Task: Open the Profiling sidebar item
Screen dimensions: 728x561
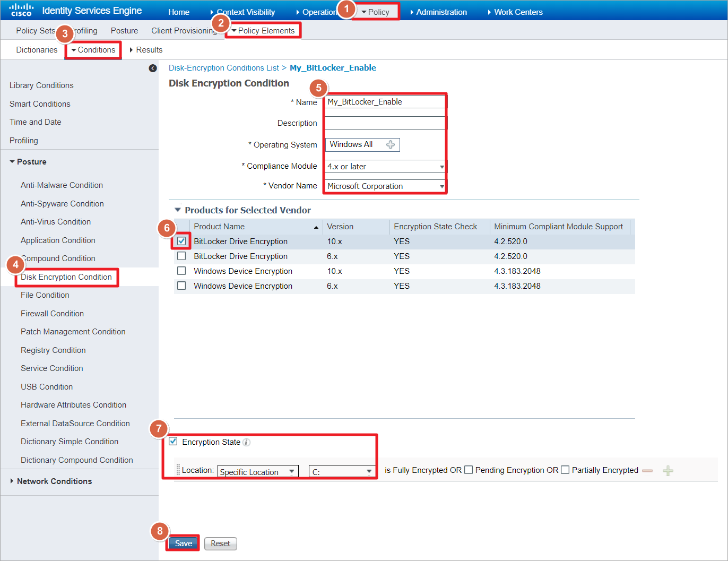Action: [24, 141]
